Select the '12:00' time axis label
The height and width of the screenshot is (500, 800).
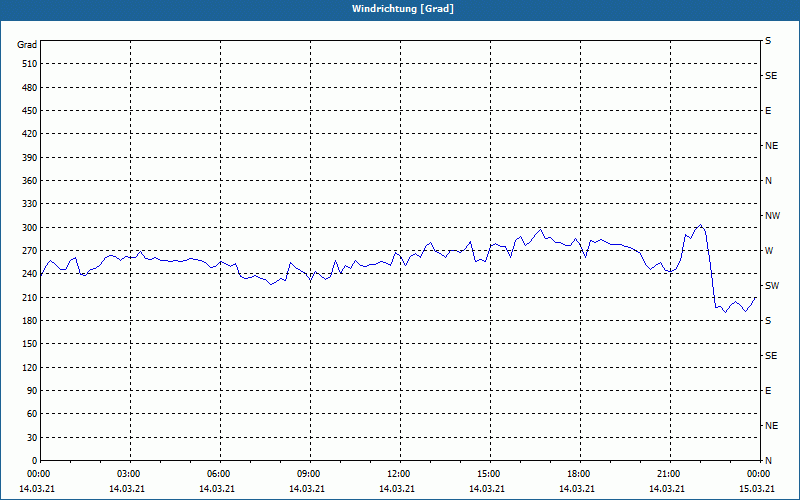[x=399, y=474]
